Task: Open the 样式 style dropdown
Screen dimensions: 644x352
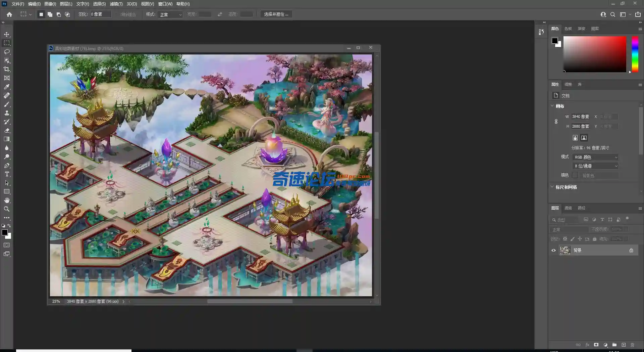Action: tap(170, 15)
